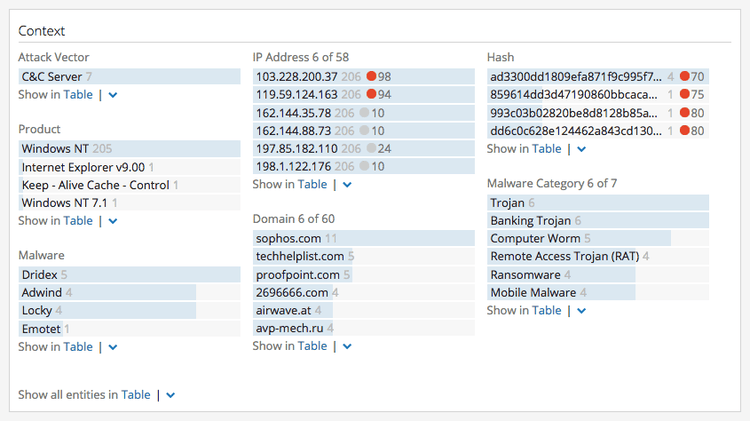This screenshot has height=421, width=750.
Task: Select the sophos.com domain entry
Action: (x=288, y=238)
